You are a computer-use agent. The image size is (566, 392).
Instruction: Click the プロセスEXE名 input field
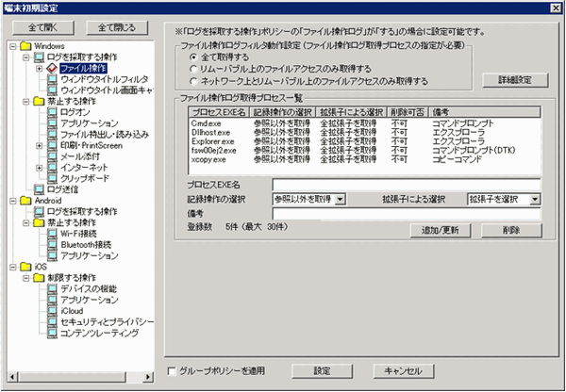(x=406, y=185)
